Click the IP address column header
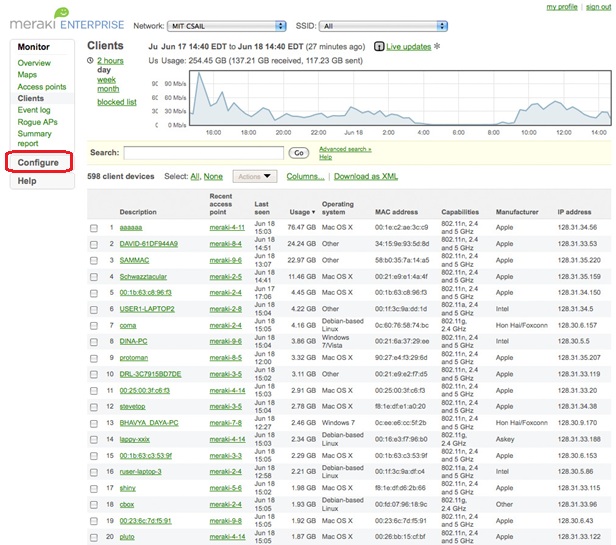Image resolution: width=616 pixels, height=545 pixels. [x=574, y=212]
